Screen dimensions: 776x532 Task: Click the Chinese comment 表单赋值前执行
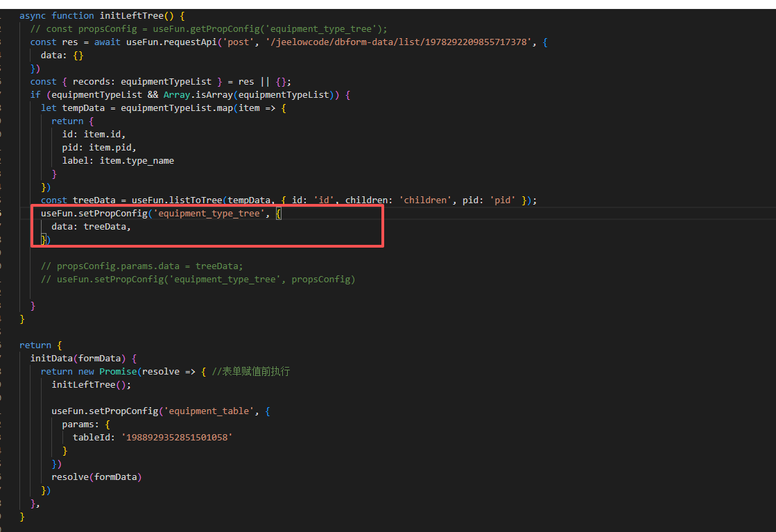255,371
